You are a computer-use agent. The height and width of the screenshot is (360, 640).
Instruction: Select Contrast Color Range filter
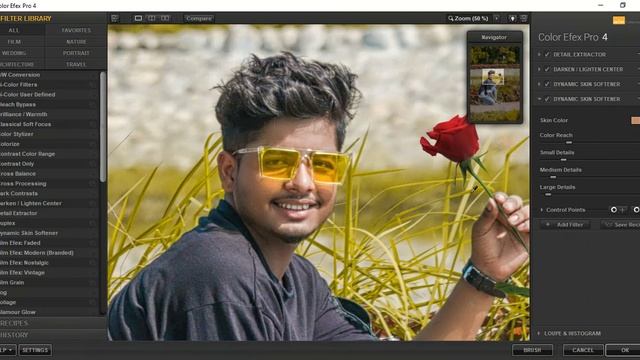49,154
